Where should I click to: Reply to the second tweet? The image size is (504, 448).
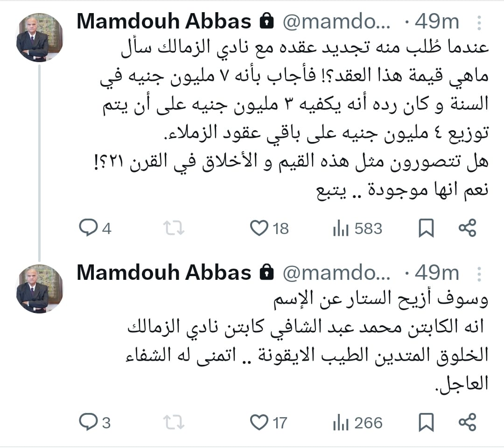click(88, 422)
